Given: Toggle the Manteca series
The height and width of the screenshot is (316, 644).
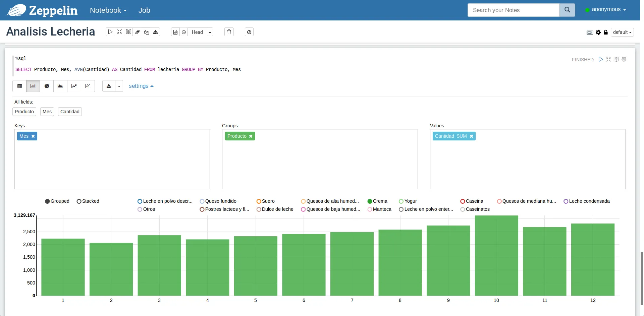Looking at the screenshot, I should click(379, 209).
